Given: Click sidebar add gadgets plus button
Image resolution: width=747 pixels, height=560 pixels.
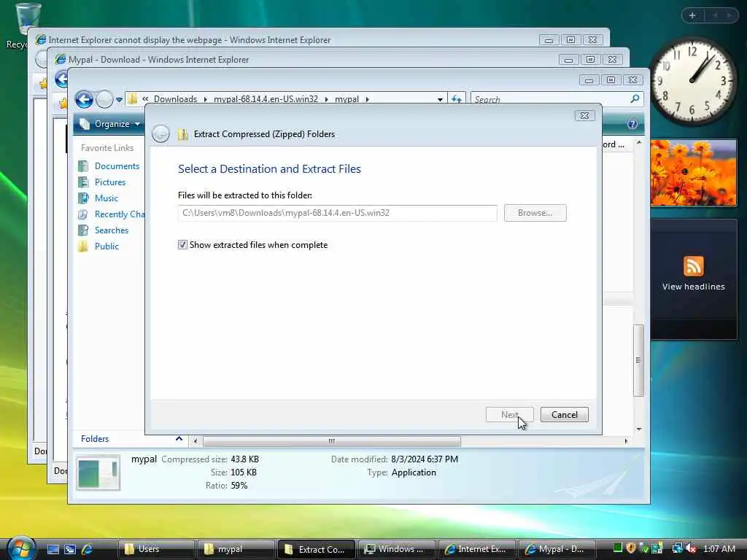Looking at the screenshot, I should (692, 16).
